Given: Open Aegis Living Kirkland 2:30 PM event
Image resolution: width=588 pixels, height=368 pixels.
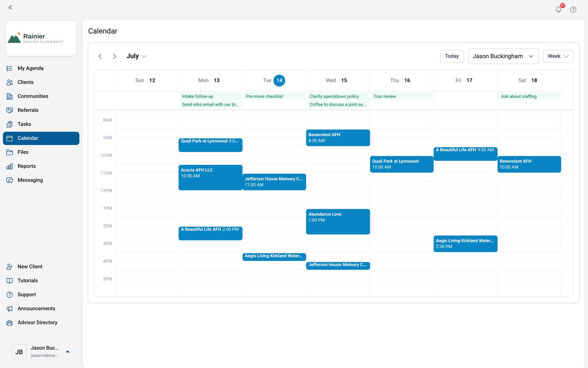Looking at the screenshot, I should [x=466, y=244].
